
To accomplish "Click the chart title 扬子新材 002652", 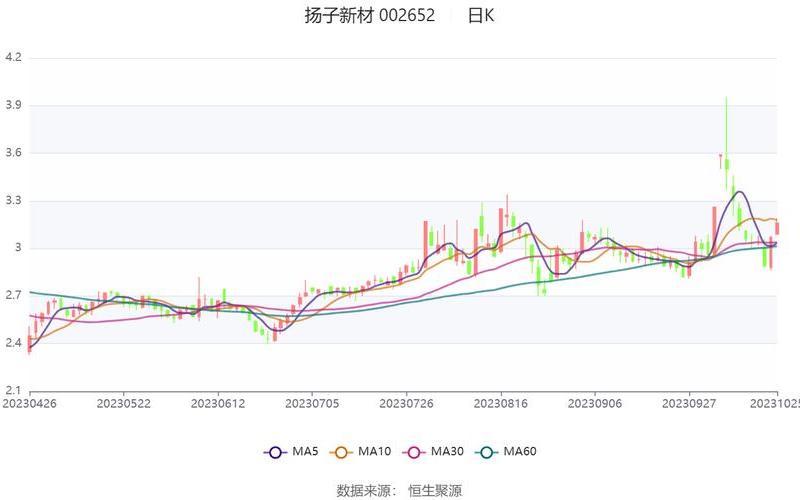I will point(370,15).
